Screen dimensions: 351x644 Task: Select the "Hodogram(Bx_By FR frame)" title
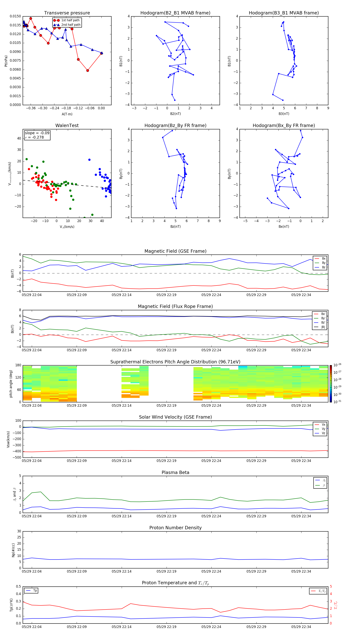(x=284, y=125)
